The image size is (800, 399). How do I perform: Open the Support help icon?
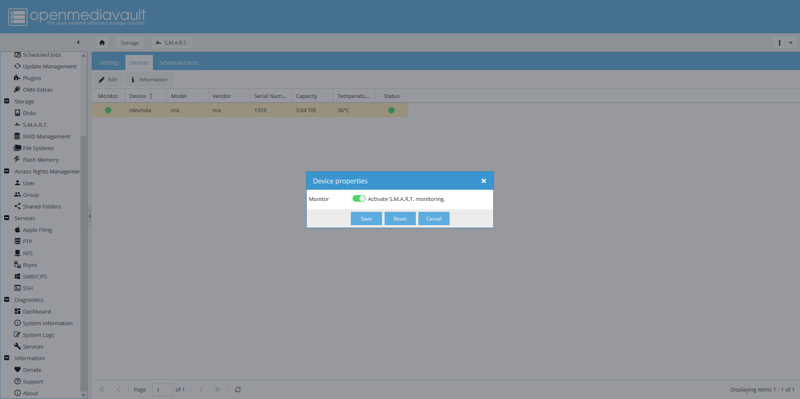17,382
